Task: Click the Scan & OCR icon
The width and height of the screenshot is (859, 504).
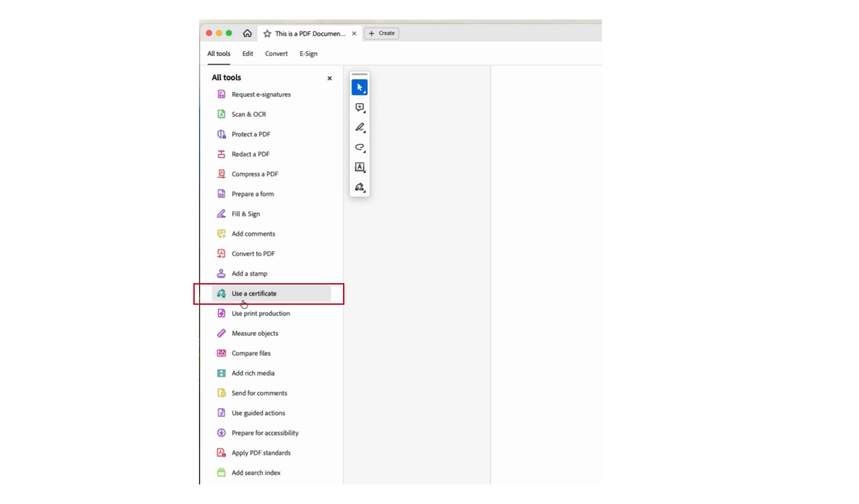Action: tap(221, 114)
